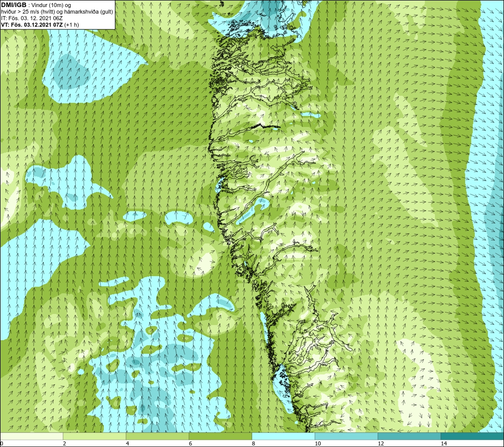Select the 8–10 m/s light cyan swatch

click(x=283, y=436)
